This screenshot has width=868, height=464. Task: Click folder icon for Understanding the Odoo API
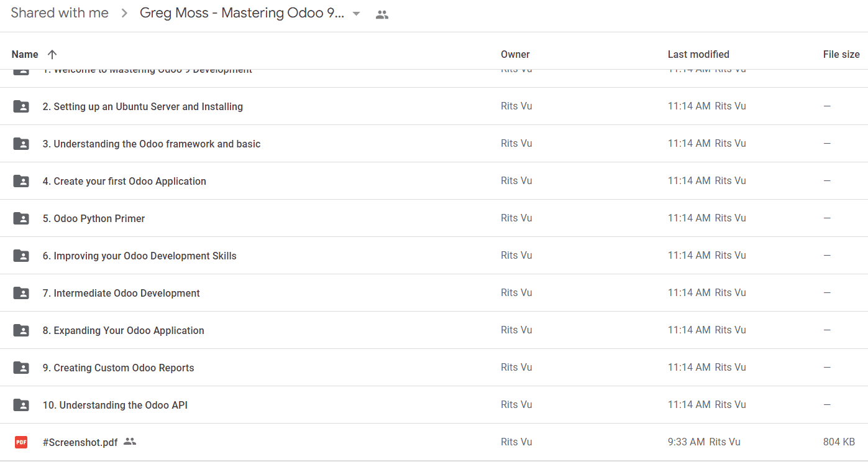tap(21, 405)
